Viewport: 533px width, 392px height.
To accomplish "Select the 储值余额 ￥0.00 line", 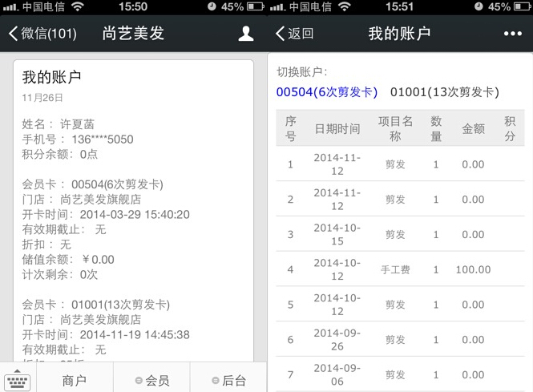I will [x=68, y=260].
